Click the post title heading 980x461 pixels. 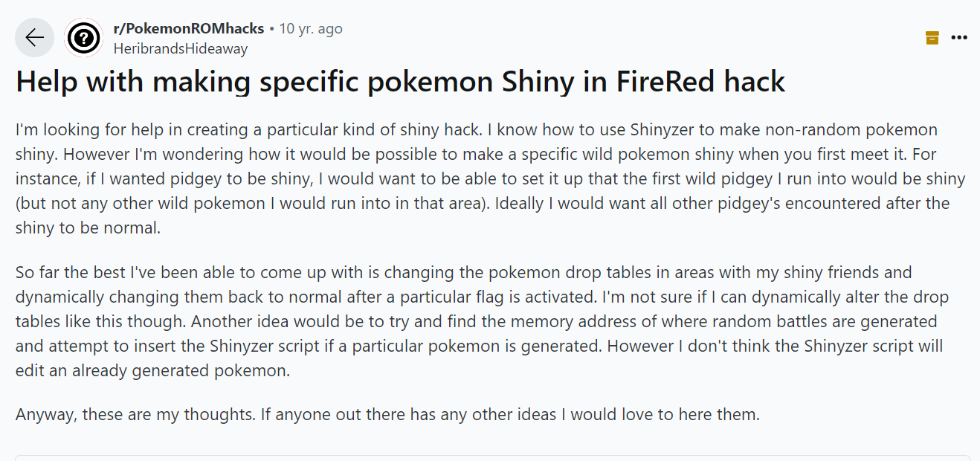click(x=400, y=81)
